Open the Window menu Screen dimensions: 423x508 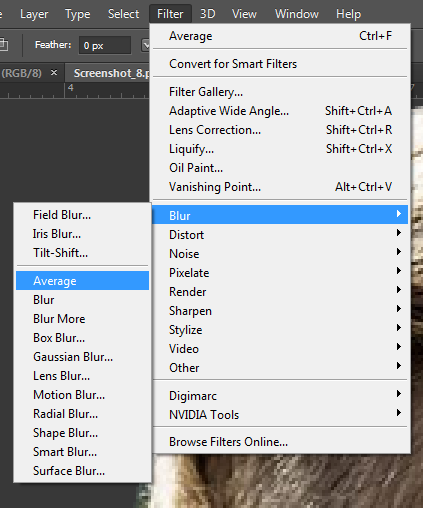click(x=297, y=14)
